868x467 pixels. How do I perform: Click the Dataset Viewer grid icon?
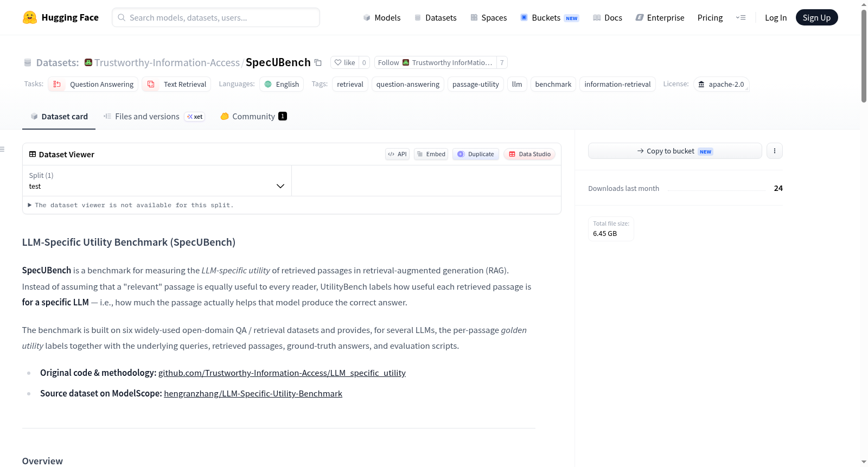[x=33, y=155]
